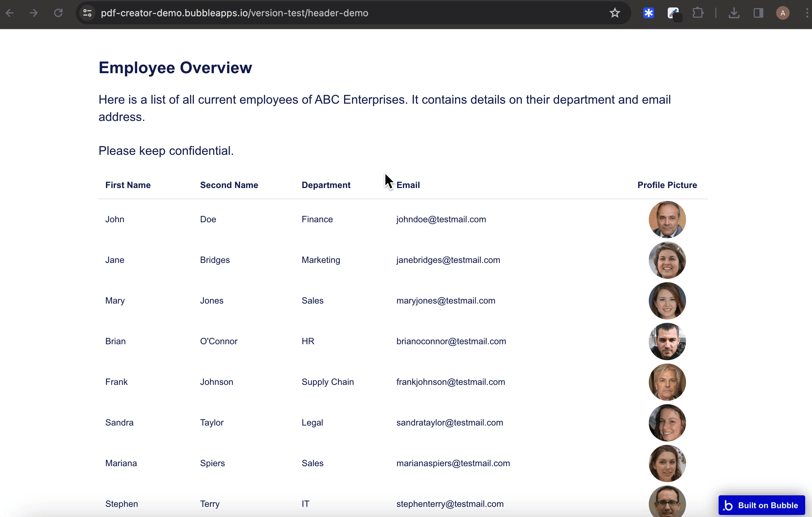Click maryjones@testmail.com
812x517 pixels.
(x=446, y=301)
